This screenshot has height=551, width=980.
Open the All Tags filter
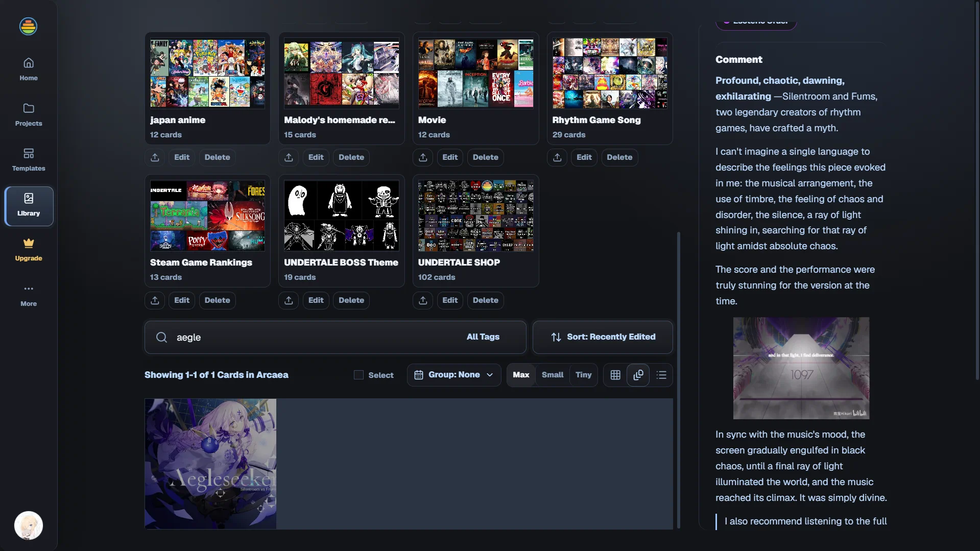click(483, 337)
